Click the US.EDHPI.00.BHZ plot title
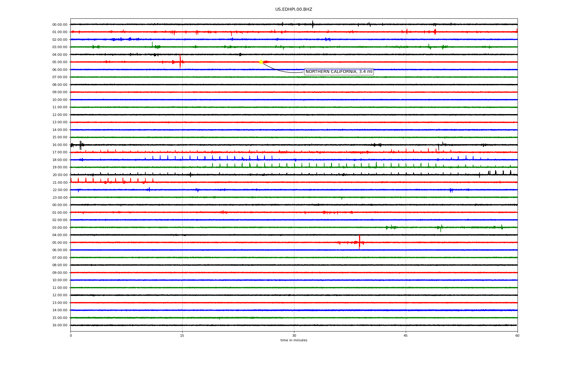This screenshot has width=588, height=368. point(293,10)
